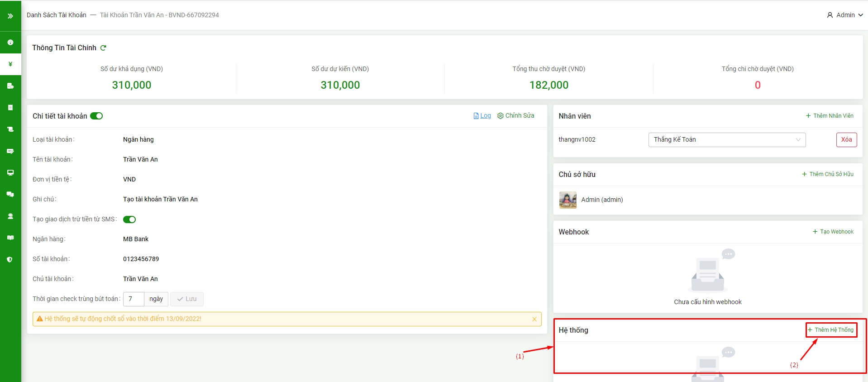Viewport: 868px width, 382px height.
Task: Dismiss the yellow auto-close warning banner
Action: tap(534, 319)
